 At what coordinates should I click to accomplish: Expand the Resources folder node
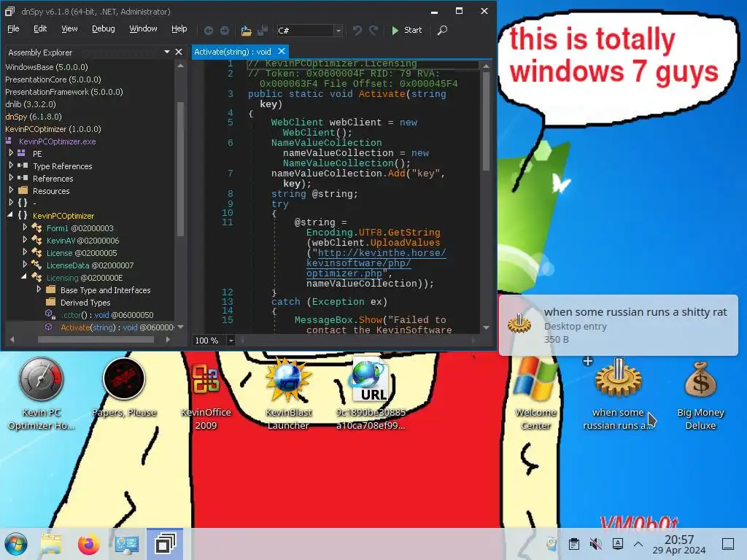[11, 190]
